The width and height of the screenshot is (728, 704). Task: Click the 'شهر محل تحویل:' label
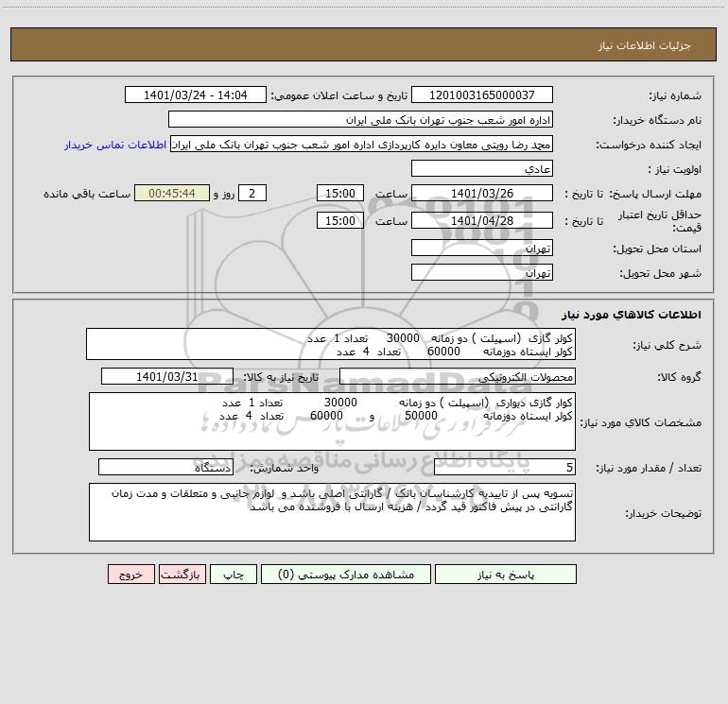(x=660, y=273)
